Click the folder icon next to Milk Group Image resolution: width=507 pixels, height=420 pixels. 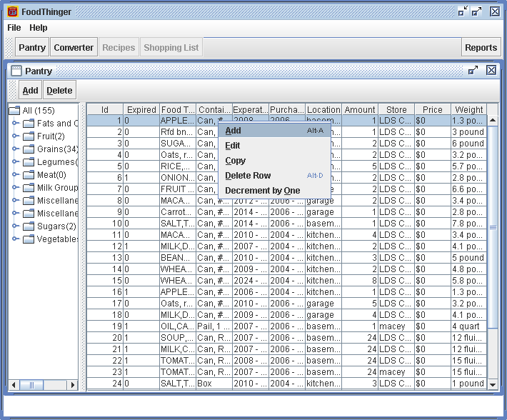pyautogui.click(x=29, y=188)
